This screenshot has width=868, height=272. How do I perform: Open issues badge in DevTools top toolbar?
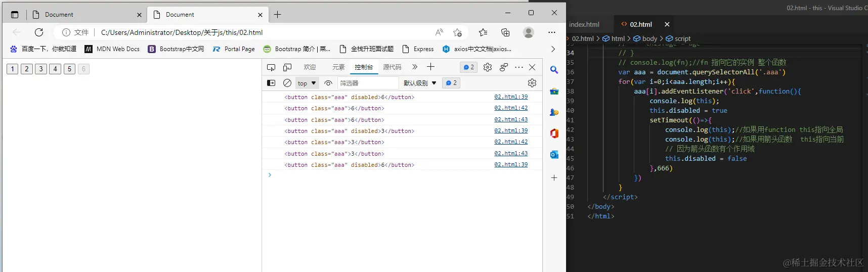468,67
